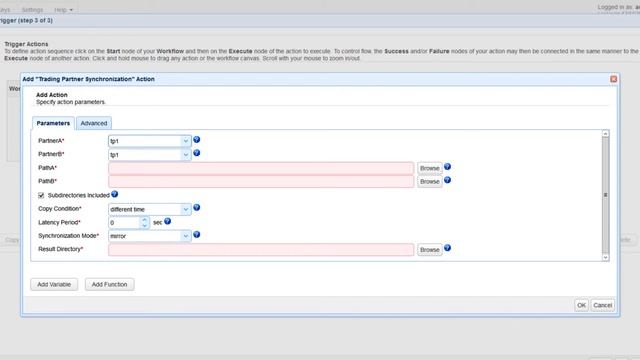Browse for PathB

pos(429,182)
